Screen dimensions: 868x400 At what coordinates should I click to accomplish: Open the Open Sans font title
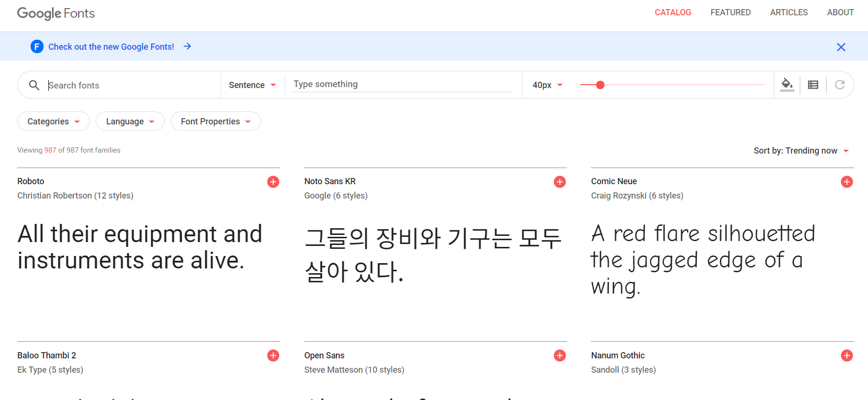click(324, 356)
